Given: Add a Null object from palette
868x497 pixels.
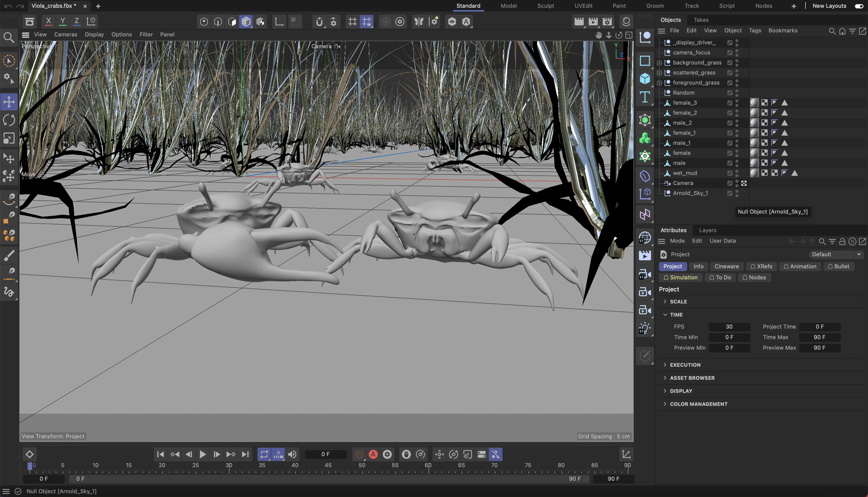Looking at the screenshot, I should 645,37.
